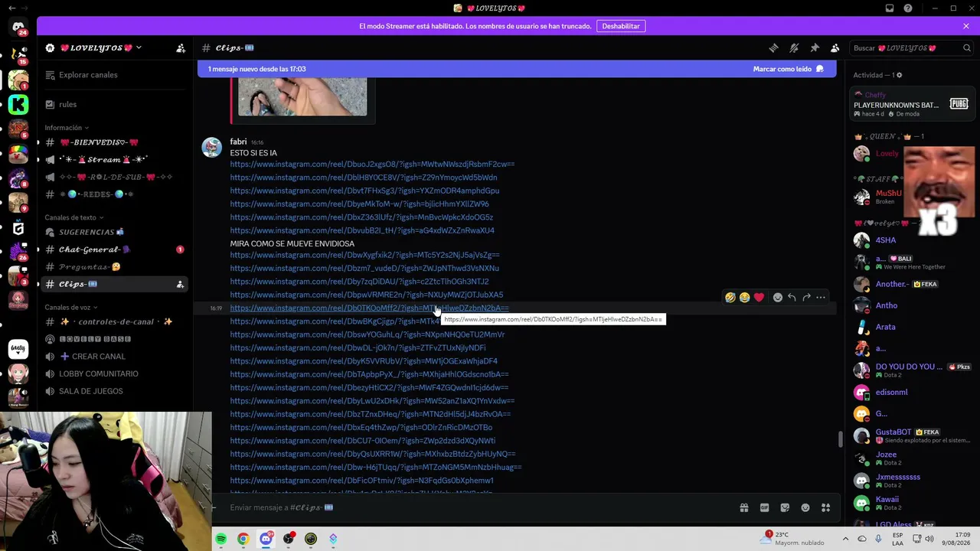
Task: Forward the hovered message
Action: tap(806, 298)
